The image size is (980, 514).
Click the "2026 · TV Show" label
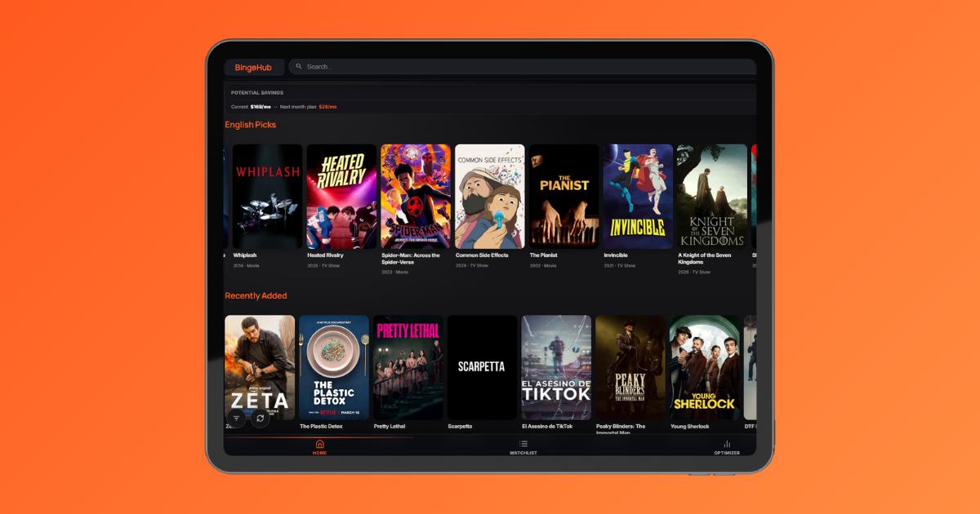click(694, 272)
